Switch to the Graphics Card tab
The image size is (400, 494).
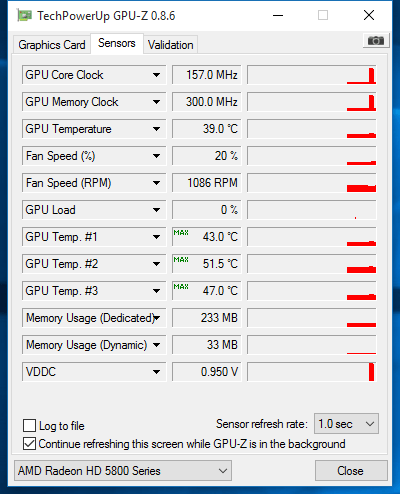[52, 45]
